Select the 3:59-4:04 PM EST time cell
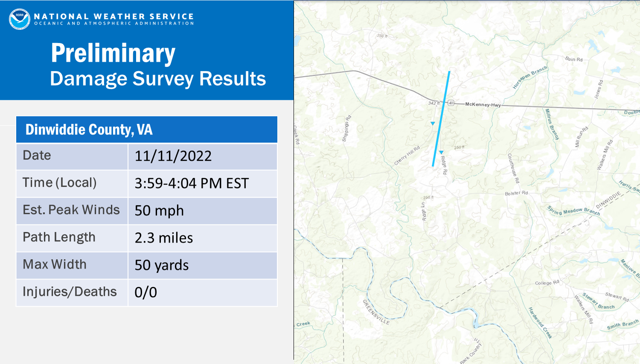This screenshot has width=640, height=364. click(203, 184)
